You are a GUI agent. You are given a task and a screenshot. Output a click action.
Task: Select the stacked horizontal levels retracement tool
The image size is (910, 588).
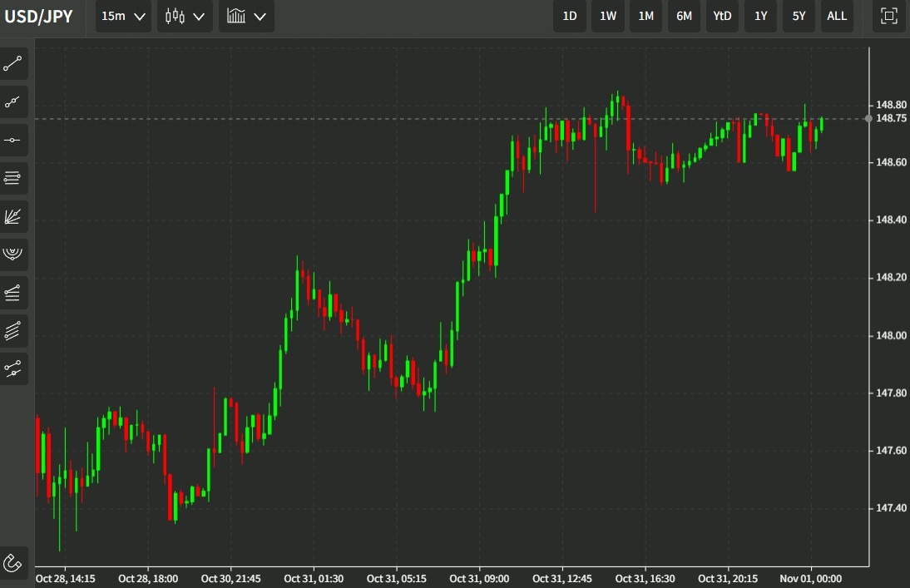(x=12, y=178)
